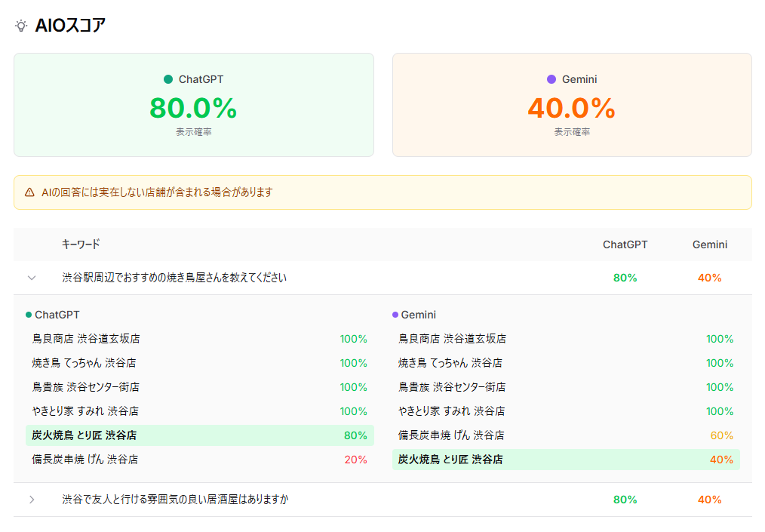Select the ChatGPT column header
The width and height of the screenshot is (765, 532).
point(625,244)
